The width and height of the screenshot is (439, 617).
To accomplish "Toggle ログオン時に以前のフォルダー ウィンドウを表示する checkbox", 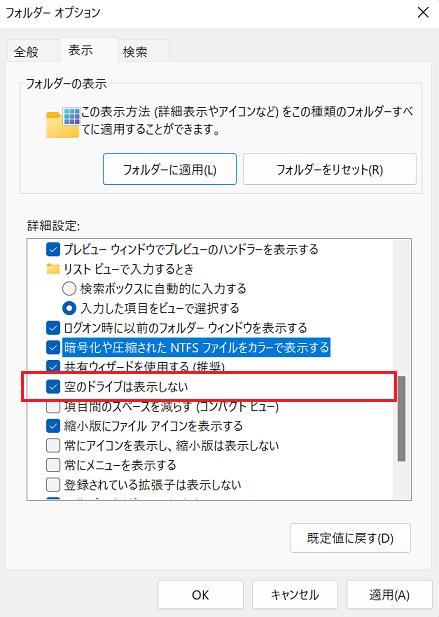I will [x=53, y=328].
